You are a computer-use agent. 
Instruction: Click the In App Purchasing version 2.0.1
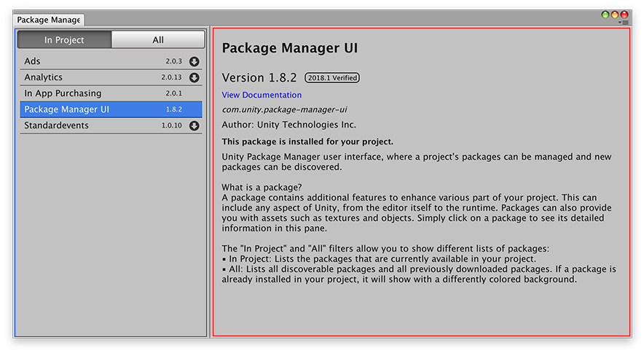[x=173, y=93]
